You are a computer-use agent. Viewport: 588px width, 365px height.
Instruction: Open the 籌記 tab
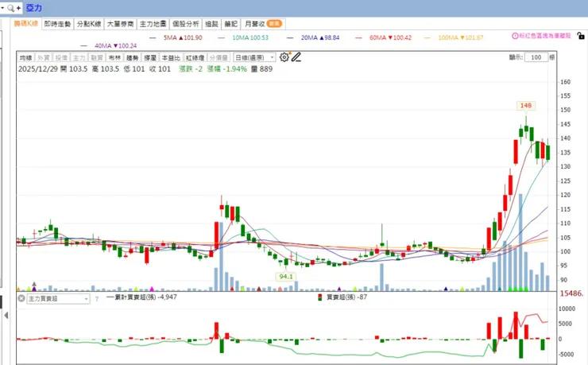click(x=231, y=24)
